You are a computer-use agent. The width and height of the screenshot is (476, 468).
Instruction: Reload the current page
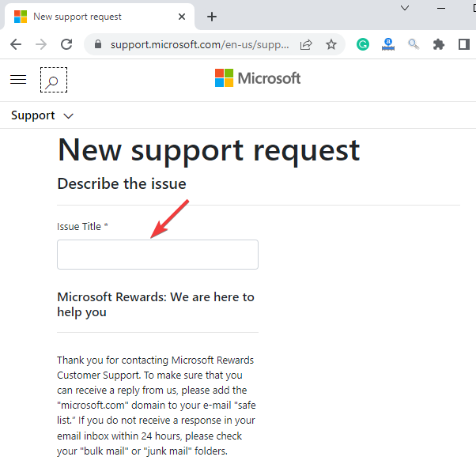(66, 44)
